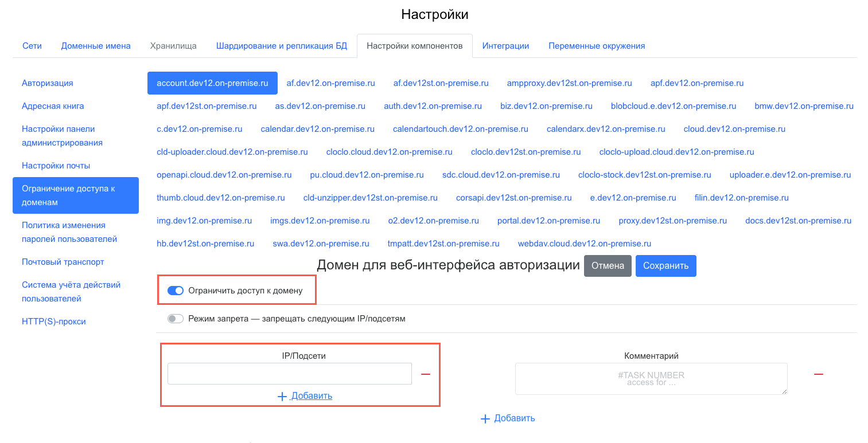
Task: Click the Комментарий text area
Action: pyautogui.click(x=651, y=378)
